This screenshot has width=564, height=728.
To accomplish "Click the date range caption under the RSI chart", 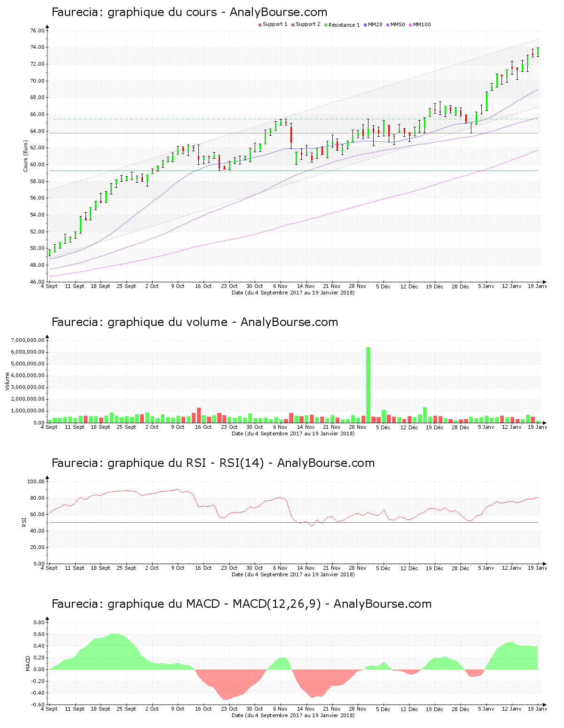I will pos(293,574).
